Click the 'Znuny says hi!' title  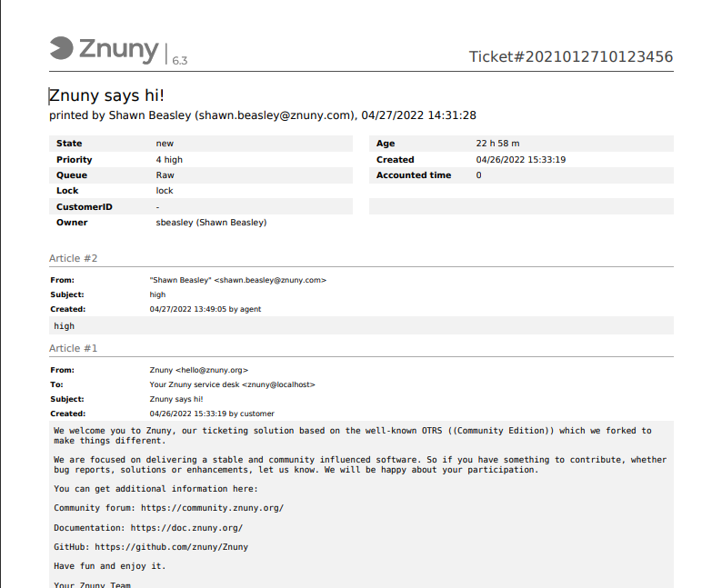coord(106,96)
